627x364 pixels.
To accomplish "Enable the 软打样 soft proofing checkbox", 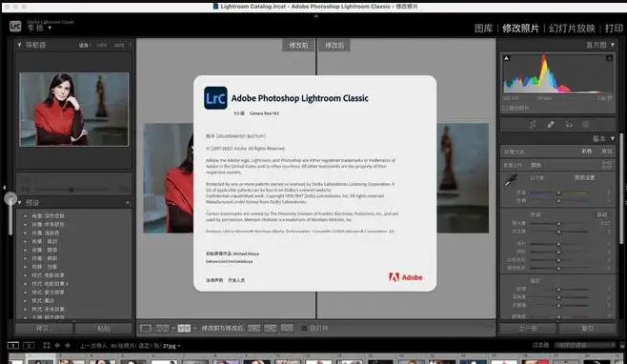I will point(304,329).
